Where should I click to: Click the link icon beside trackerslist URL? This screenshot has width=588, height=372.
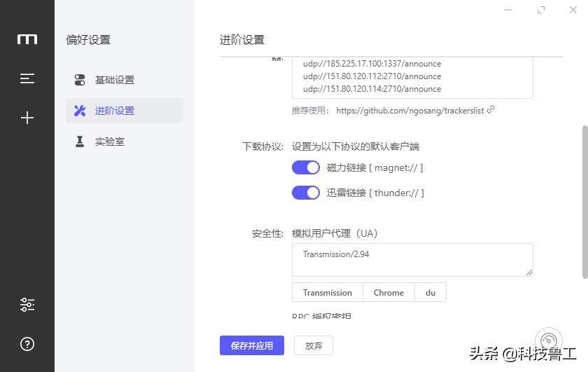click(491, 109)
